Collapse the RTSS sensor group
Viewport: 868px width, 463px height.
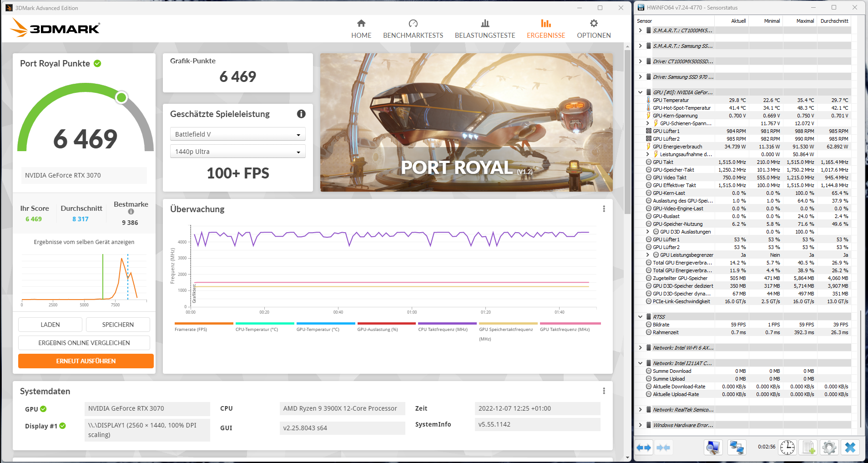pos(641,317)
